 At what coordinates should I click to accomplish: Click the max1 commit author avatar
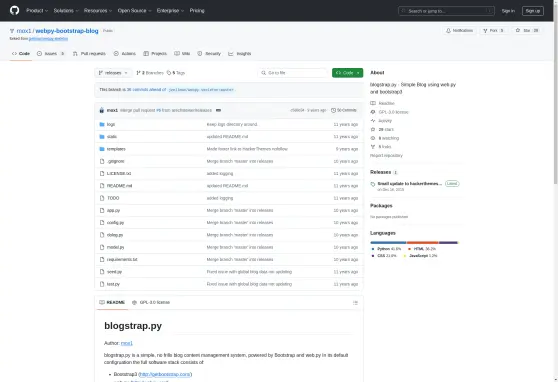(102, 110)
